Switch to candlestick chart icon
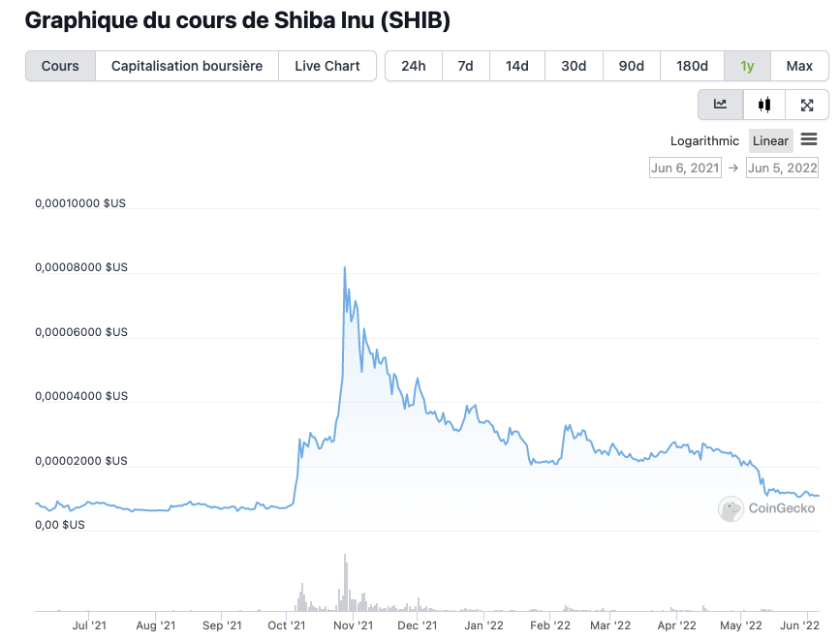Viewport: 840px width, 641px height. point(764,105)
